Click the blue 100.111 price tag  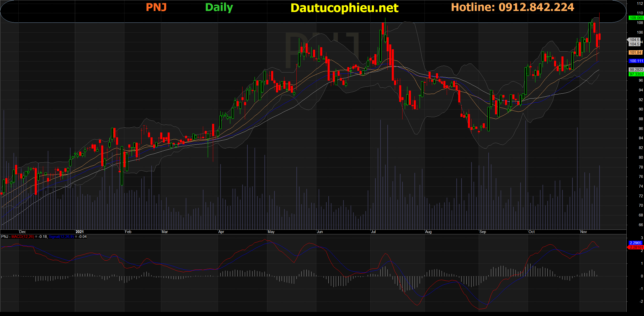(x=636, y=61)
